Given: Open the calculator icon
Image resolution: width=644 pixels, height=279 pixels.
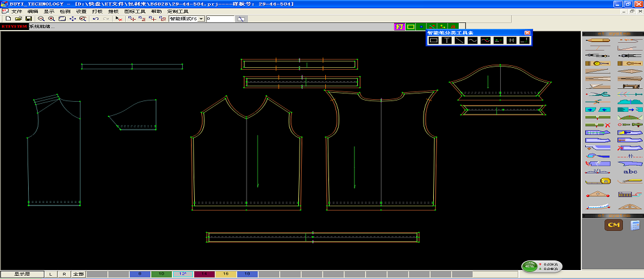Looking at the screenshot, I should coord(635,225).
